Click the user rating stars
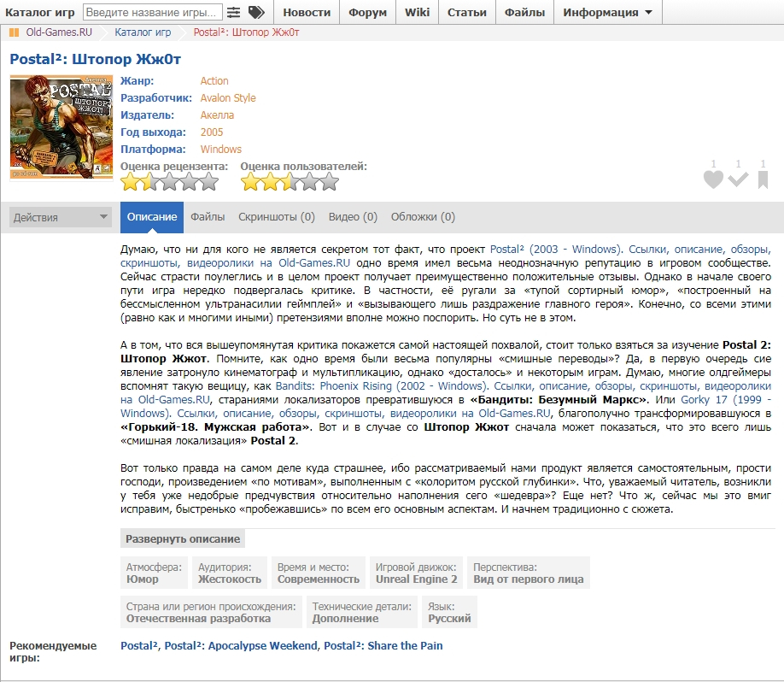 coord(290,182)
